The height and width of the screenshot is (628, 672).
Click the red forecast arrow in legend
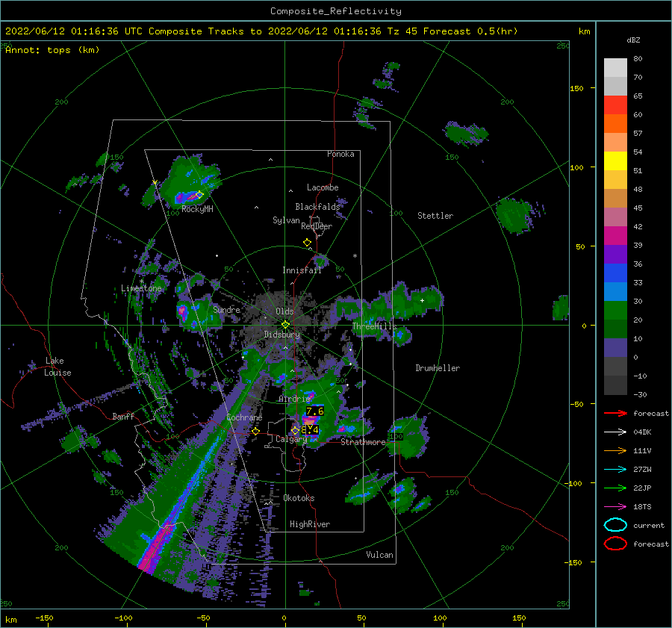(x=615, y=413)
